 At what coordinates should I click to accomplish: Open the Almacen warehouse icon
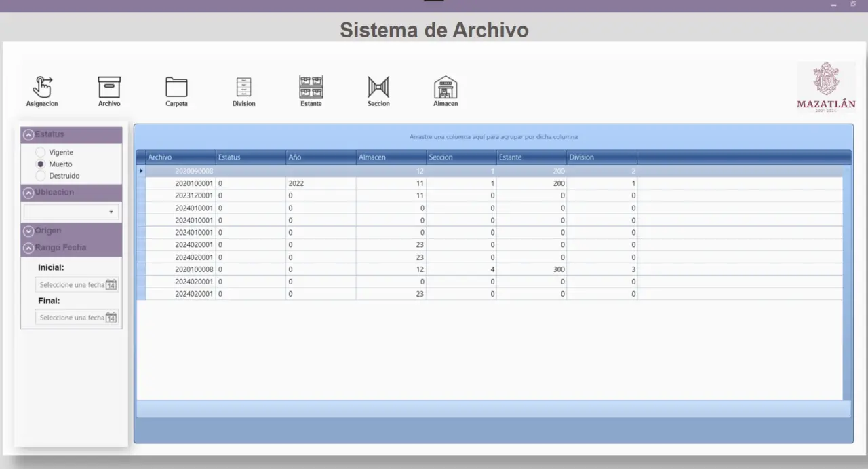coord(446,88)
